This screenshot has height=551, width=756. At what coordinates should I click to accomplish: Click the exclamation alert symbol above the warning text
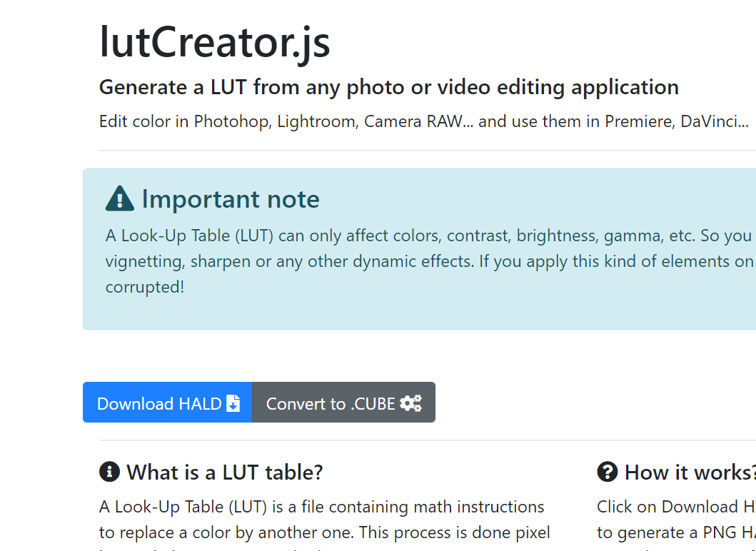(x=120, y=198)
